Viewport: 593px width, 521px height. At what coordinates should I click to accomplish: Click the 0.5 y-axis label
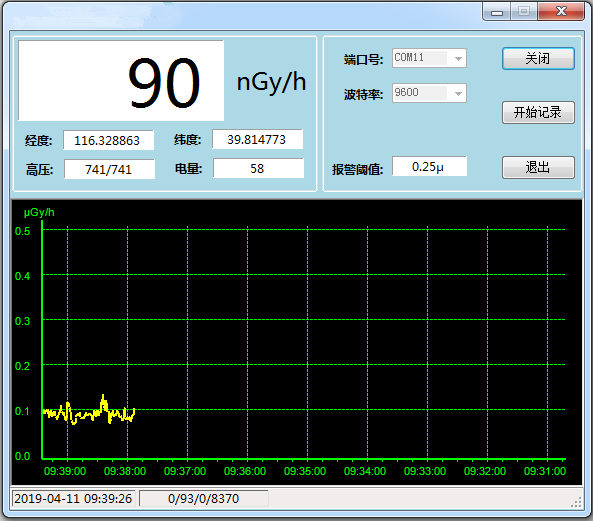click(x=22, y=231)
